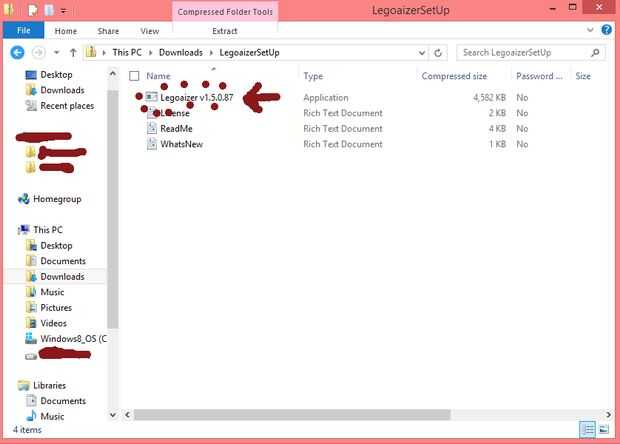Image resolution: width=620 pixels, height=444 pixels.
Task: Switch to the Home ribbon tab
Action: coord(66,31)
